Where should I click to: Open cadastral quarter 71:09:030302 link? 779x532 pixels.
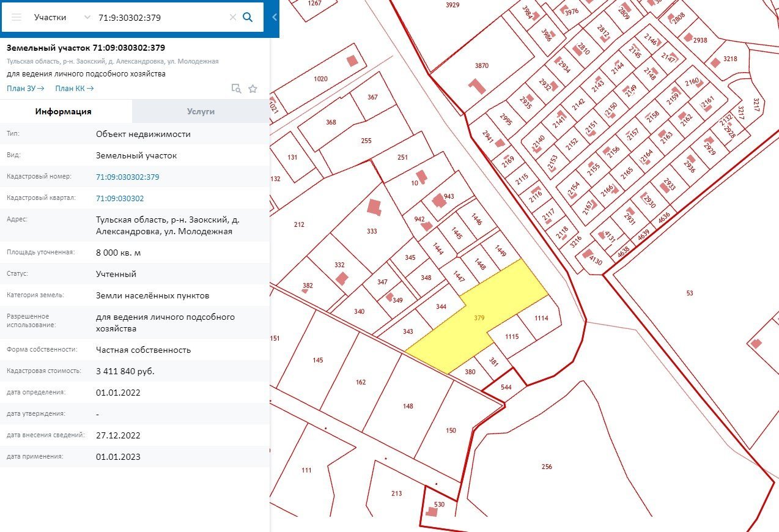pyautogui.click(x=120, y=199)
